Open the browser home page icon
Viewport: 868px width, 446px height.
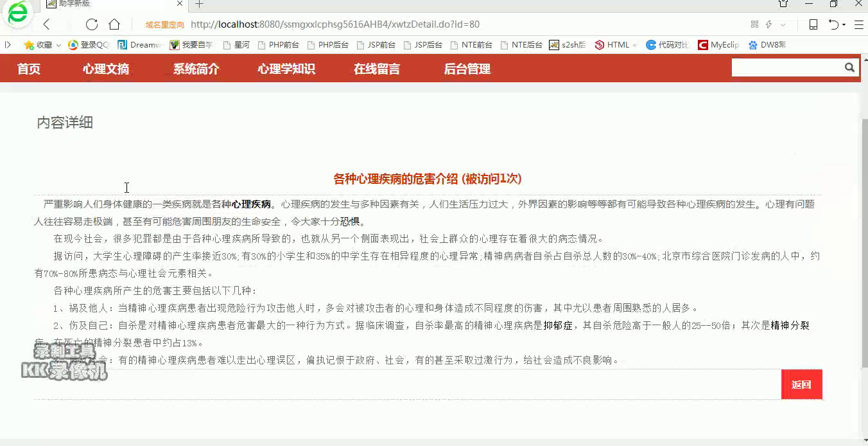coord(114,24)
